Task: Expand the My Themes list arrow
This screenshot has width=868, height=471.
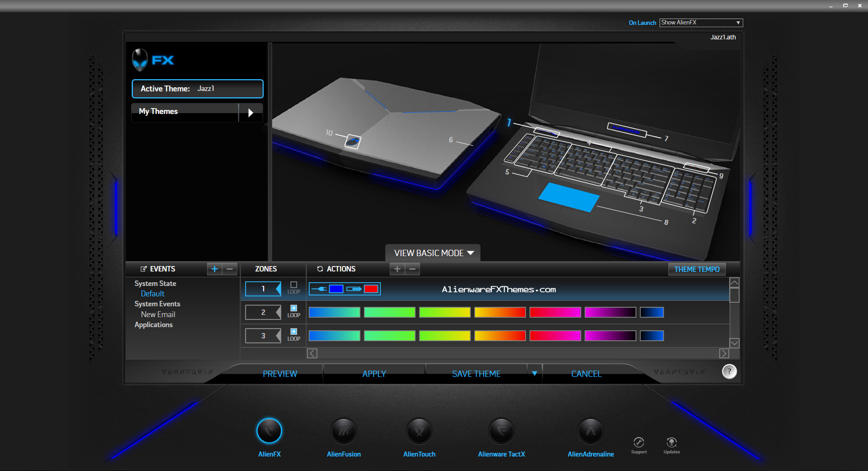Action: tap(250, 113)
